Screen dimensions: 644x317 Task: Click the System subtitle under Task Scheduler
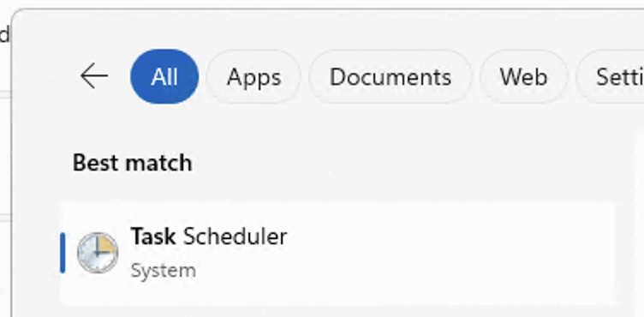click(x=163, y=271)
